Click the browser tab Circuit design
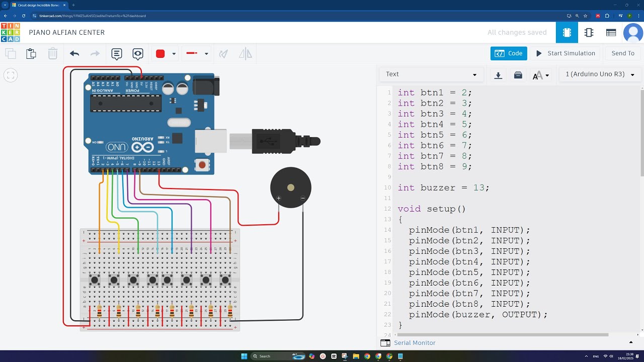This screenshot has width=644, height=362. pos(38,5)
